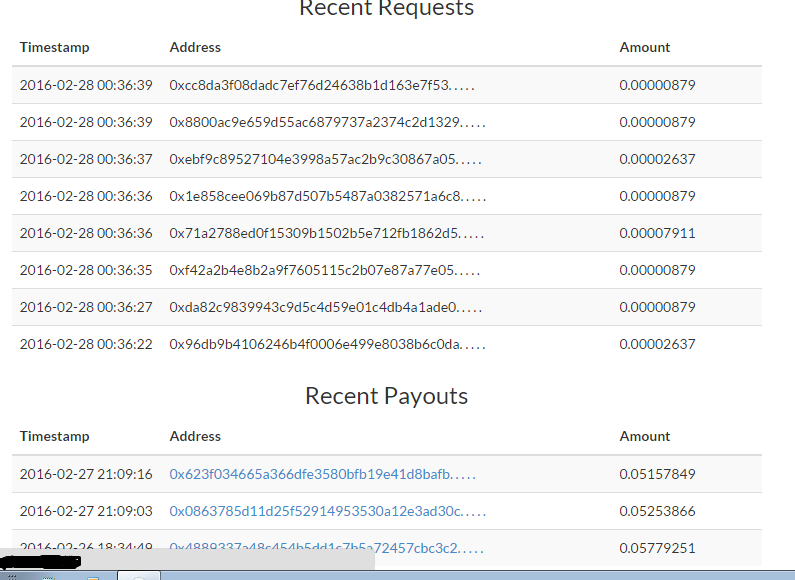The image size is (795, 580).
Task: Click timestamp 2016-02-28 00:36:35
Action: (86, 270)
